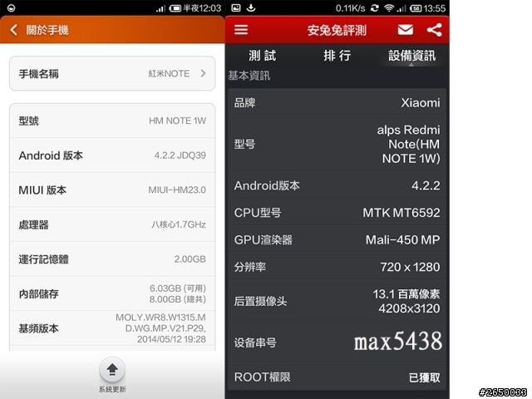Tap the 设备串号 max5438 row
The image size is (532, 399).
click(337, 342)
